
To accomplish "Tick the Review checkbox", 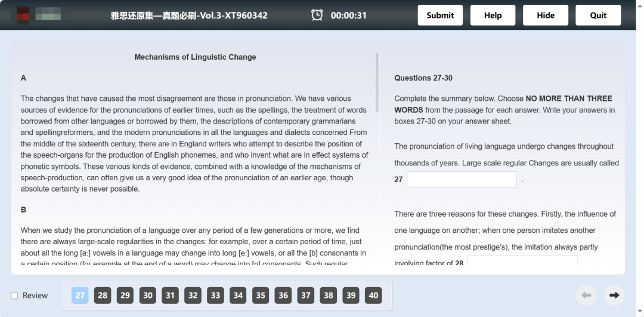I will point(14,296).
